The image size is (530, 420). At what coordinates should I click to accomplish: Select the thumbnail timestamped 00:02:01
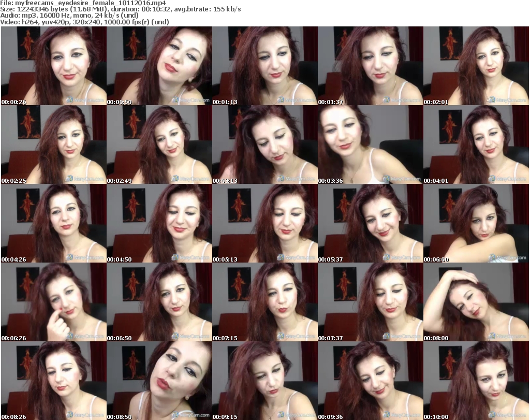(476, 66)
